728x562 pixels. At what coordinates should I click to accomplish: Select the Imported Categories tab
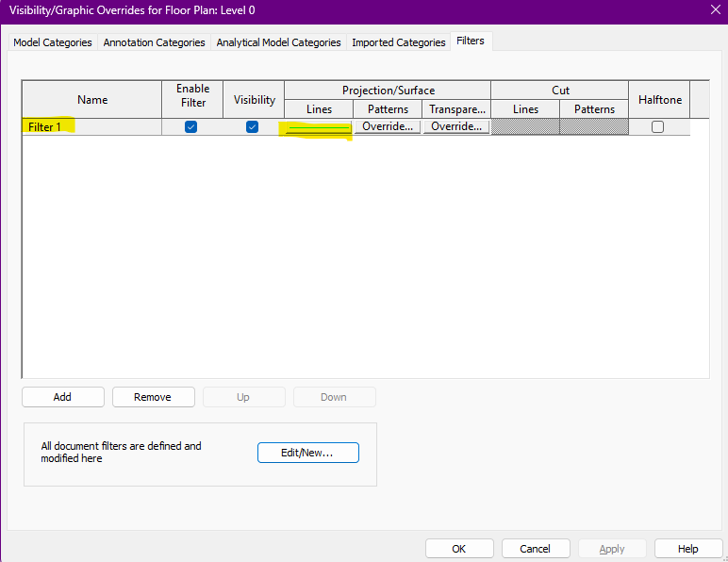pyautogui.click(x=398, y=42)
